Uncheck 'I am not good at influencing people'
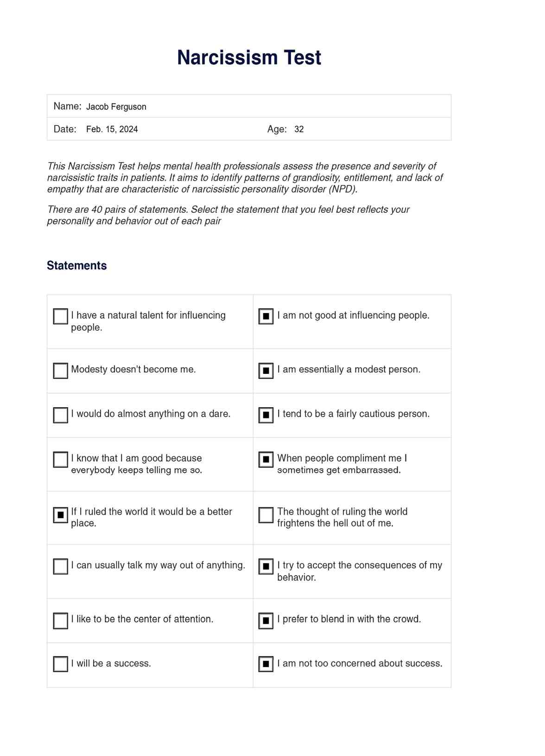 click(266, 316)
